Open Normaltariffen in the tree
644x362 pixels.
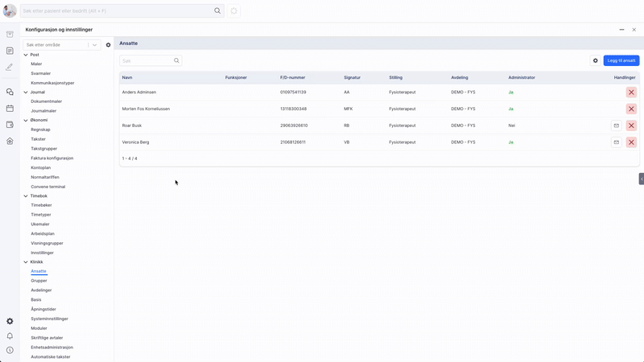pos(45,177)
